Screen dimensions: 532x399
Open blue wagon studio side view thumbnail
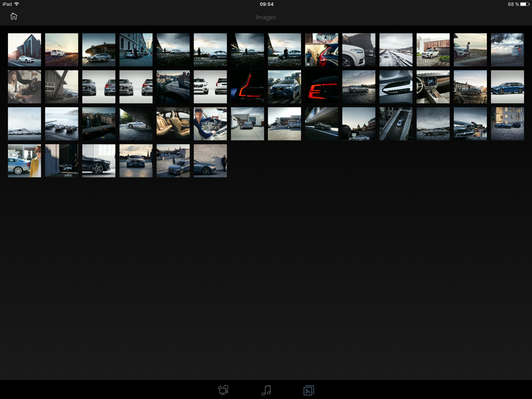pos(507,87)
